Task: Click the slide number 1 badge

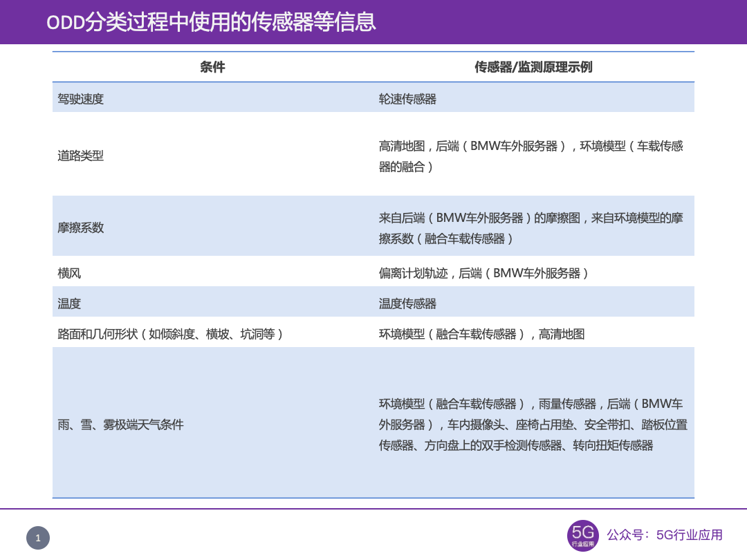Action: [x=38, y=538]
